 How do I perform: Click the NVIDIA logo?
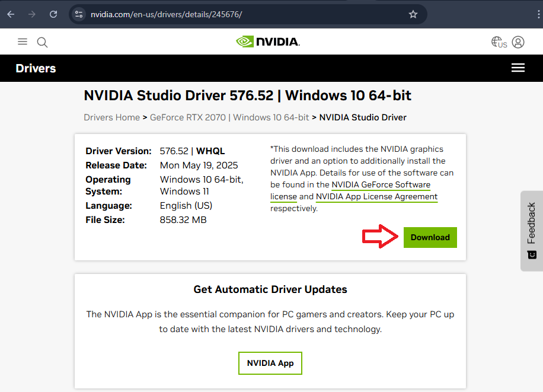[x=267, y=42]
